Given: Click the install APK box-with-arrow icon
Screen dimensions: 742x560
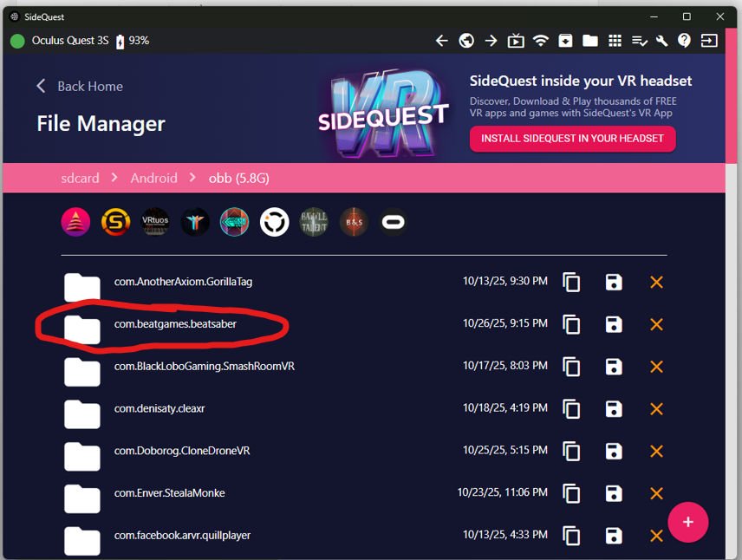Looking at the screenshot, I should [x=565, y=41].
